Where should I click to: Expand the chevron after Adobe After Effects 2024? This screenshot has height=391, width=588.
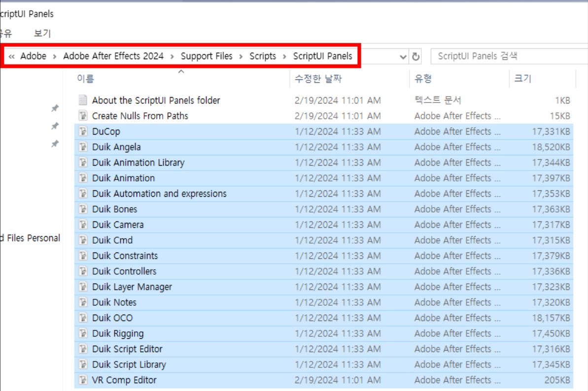tap(172, 56)
